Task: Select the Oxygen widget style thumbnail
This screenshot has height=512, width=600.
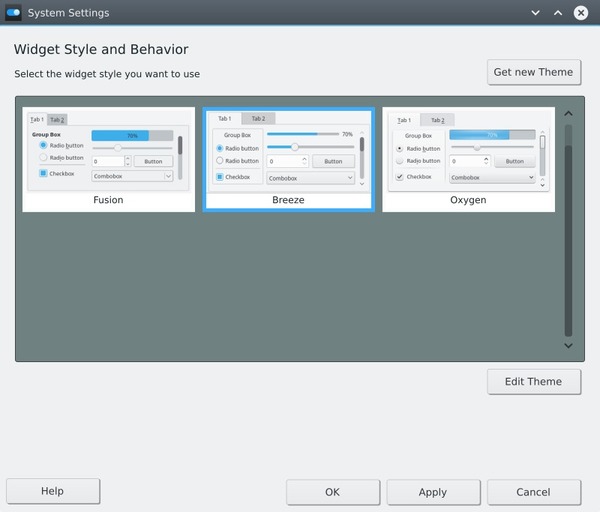Action: tap(467, 159)
